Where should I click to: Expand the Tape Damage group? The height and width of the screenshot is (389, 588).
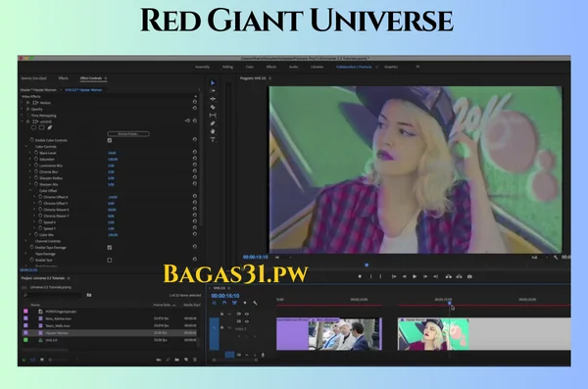(x=26, y=254)
